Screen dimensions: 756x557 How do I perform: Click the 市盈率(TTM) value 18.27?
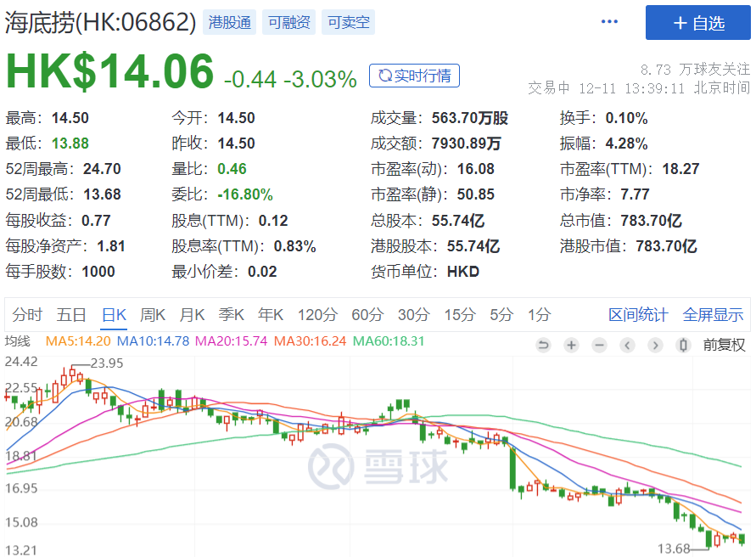pos(680,169)
